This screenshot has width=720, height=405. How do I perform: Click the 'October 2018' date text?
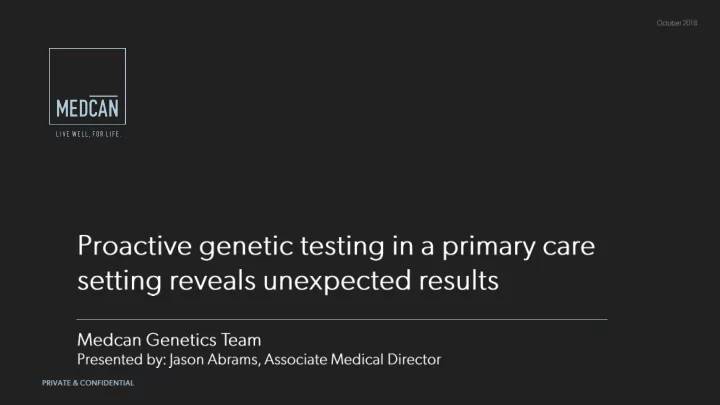[x=677, y=23]
